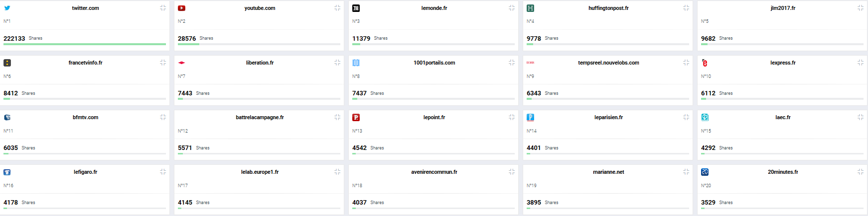
Task: Click the red lexpress.fr logo icon
Action: [705, 63]
